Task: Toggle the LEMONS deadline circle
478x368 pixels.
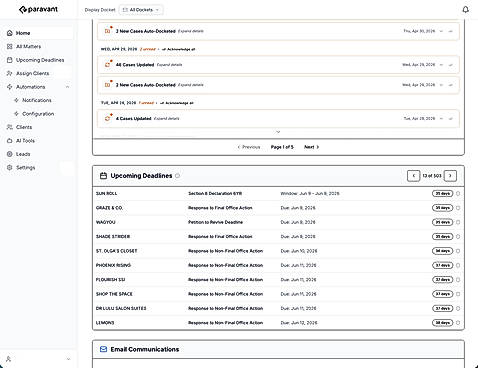Action: pos(458,323)
